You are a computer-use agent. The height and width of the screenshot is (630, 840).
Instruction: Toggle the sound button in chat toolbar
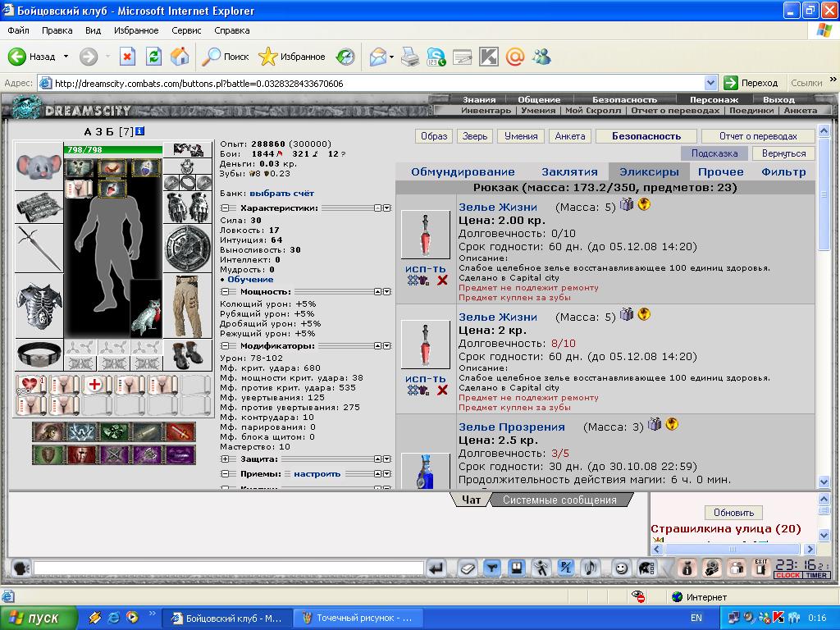click(591, 568)
